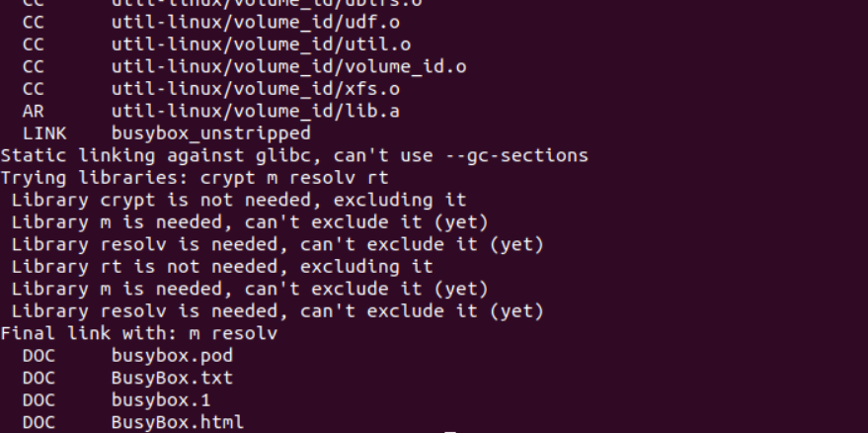Click the CC label beside xfs.o
Viewport: 868px width, 433px height.
33,89
